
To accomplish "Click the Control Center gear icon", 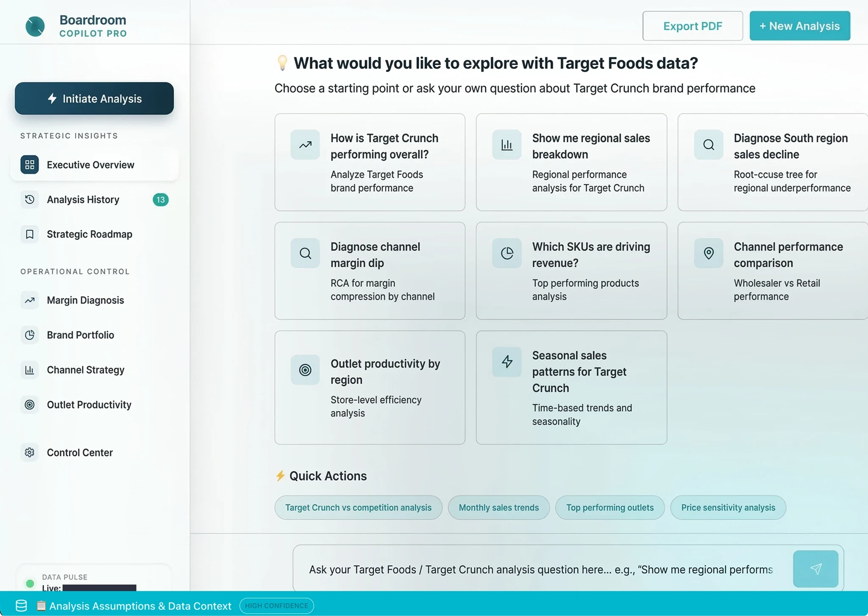I will [30, 452].
